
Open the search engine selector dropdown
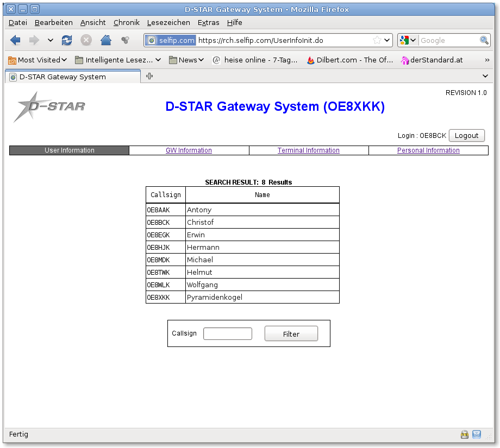[x=408, y=40]
